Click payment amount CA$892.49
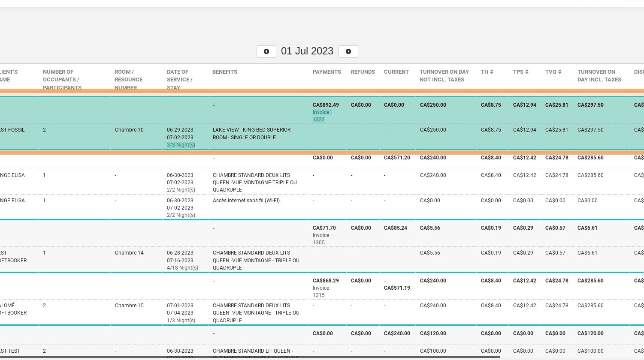 pos(326,105)
